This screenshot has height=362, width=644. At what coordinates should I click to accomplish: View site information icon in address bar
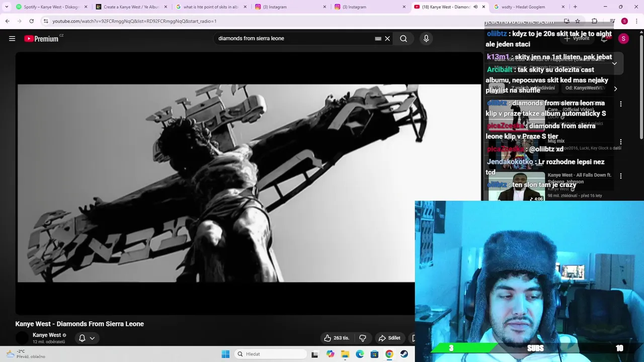46,21
